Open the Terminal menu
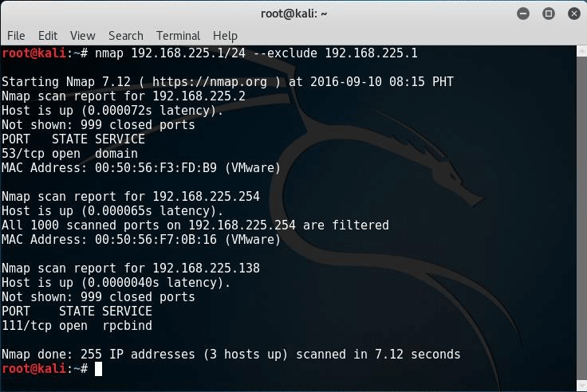 [178, 36]
